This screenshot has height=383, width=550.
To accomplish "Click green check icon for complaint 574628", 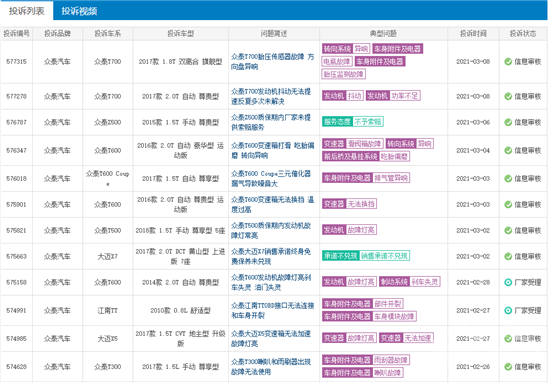I will [x=508, y=367].
